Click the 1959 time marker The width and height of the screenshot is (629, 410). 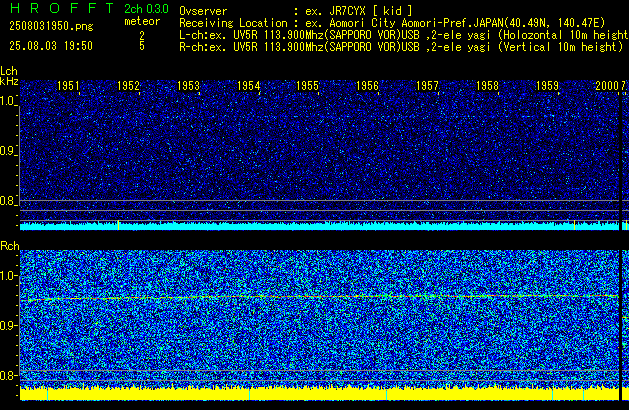pos(547,86)
